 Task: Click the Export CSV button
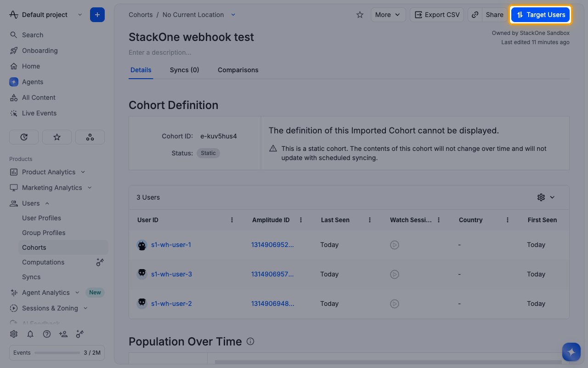(437, 15)
